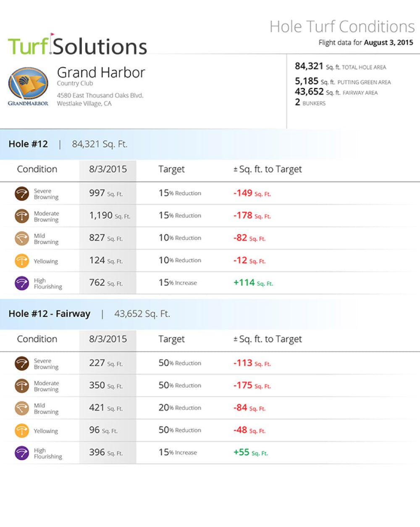Click Yellowing icon in Fairway table
The width and height of the screenshot is (420, 527).
click(x=22, y=430)
